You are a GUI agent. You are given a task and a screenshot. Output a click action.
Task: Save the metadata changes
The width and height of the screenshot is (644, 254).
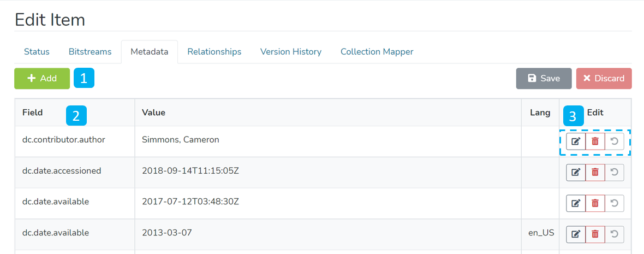[x=544, y=79]
